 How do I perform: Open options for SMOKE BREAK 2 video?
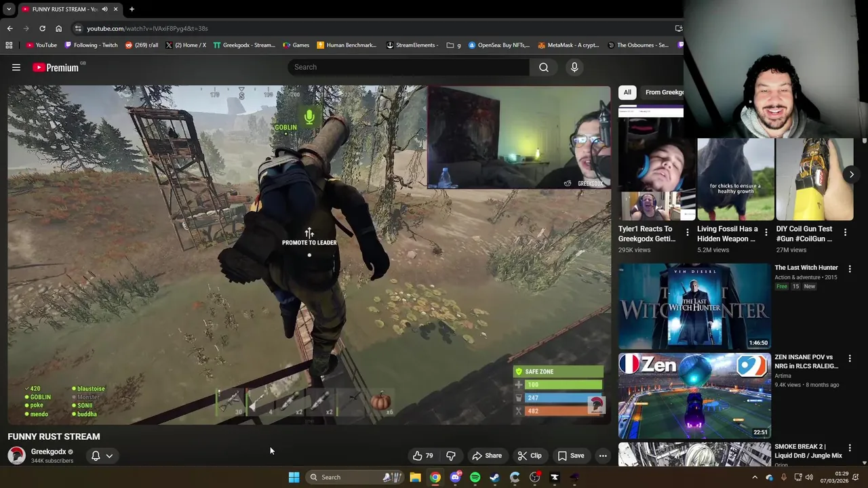coord(850,447)
